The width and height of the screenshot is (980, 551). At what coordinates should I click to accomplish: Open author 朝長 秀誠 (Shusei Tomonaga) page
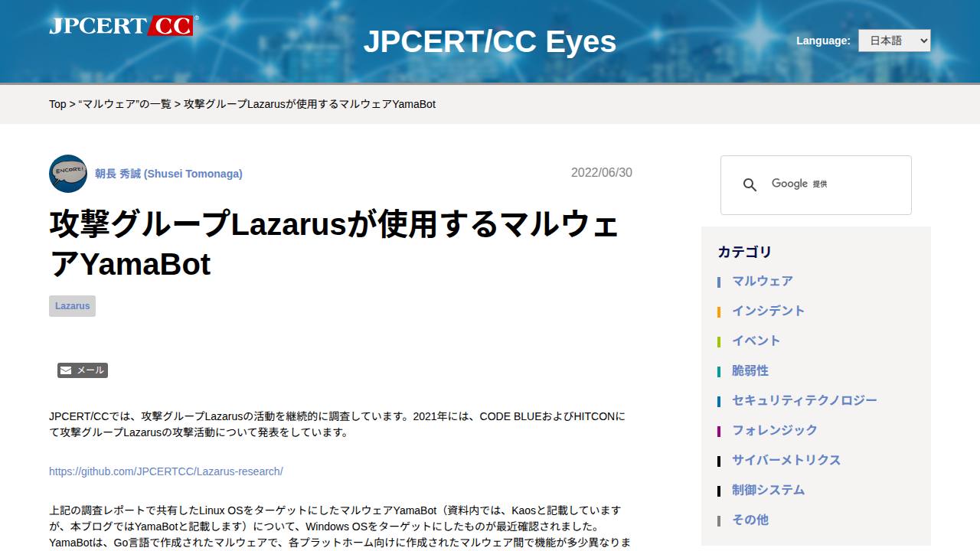click(168, 174)
